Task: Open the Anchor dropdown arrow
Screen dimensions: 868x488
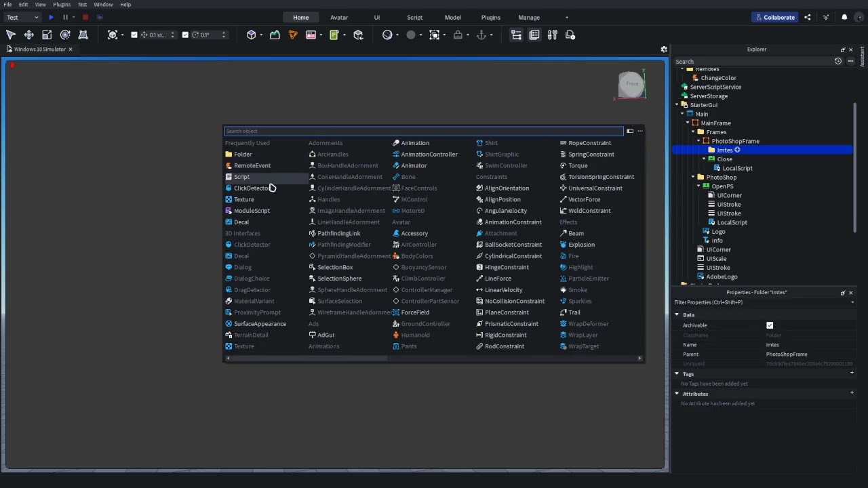Action: tap(491, 35)
